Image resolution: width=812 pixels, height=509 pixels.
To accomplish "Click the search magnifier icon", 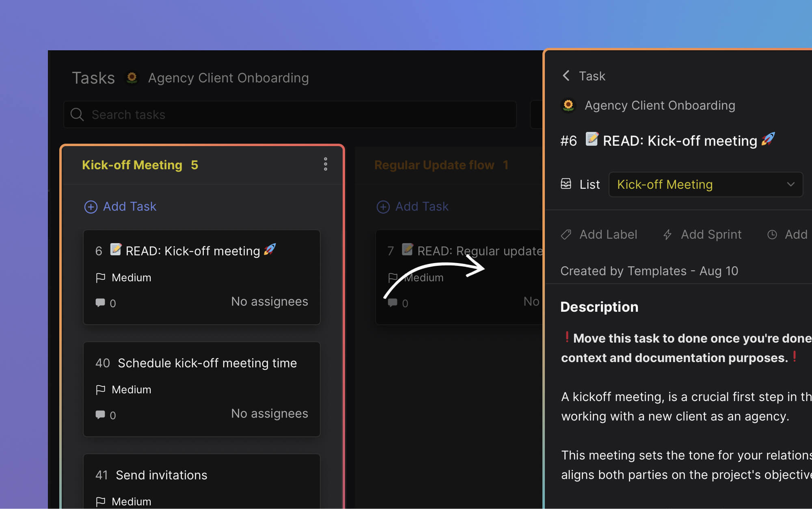I will pyautogui.click(x=77, y=114).
